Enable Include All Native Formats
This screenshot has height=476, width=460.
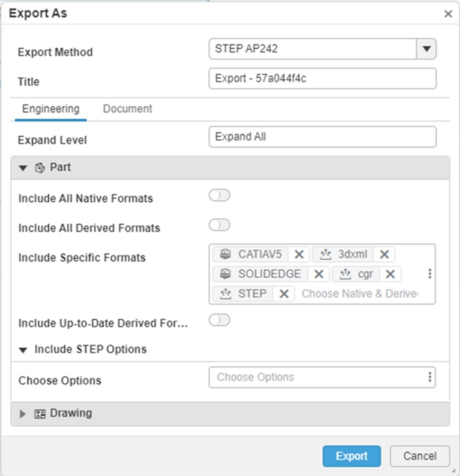click(219, 196)
